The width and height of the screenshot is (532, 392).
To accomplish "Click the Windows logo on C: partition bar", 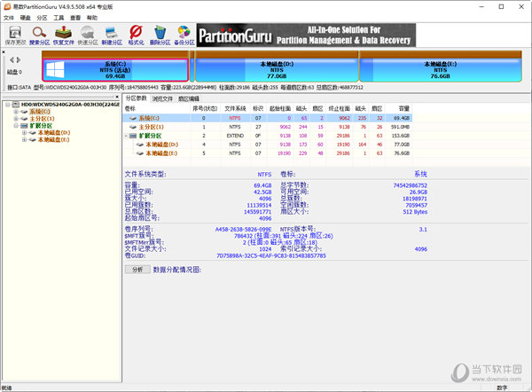I will (x=55, y=70).
